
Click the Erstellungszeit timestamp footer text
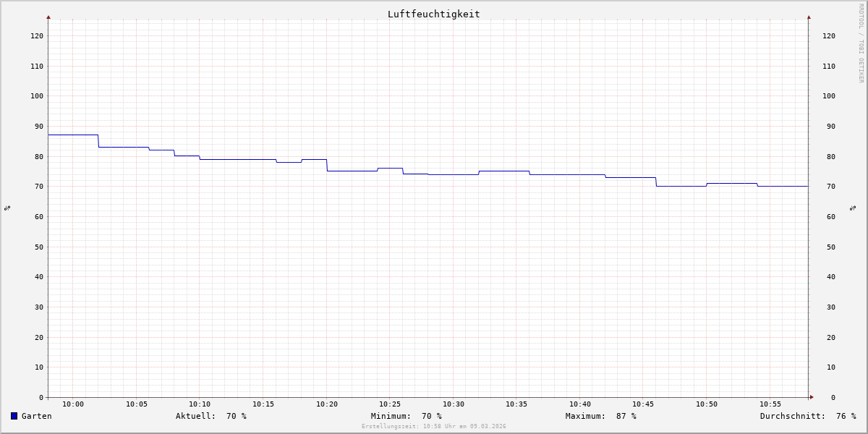(x=434, y=427)
